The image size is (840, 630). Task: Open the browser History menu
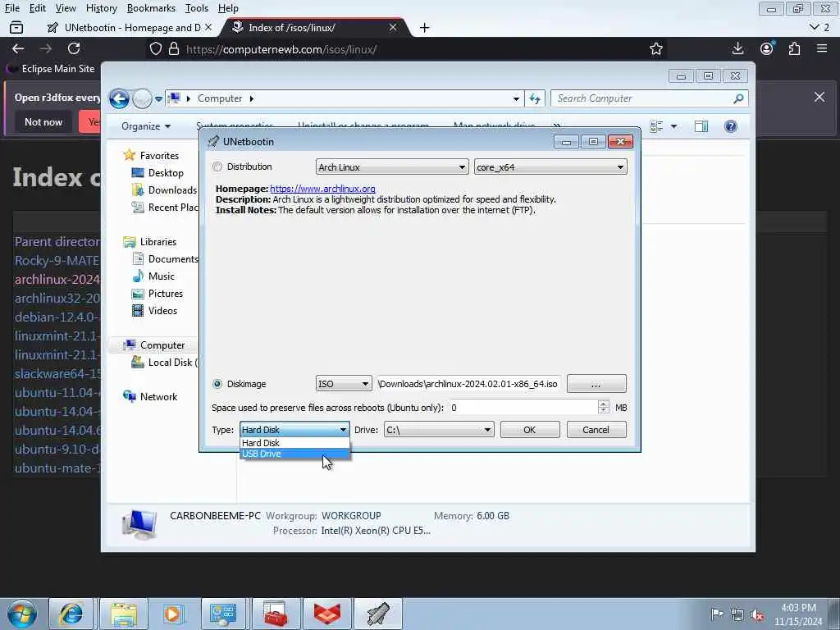pyautogui.click(x=101, y=8)
